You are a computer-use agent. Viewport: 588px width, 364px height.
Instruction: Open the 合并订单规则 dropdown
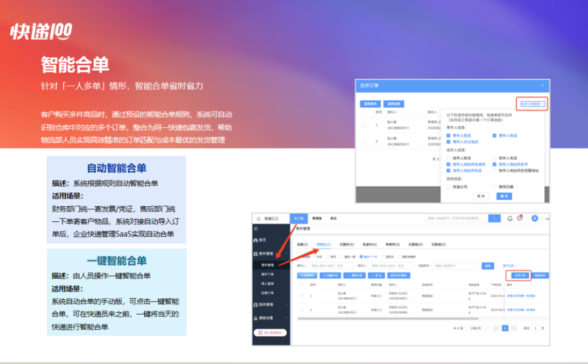click(532, 104)
